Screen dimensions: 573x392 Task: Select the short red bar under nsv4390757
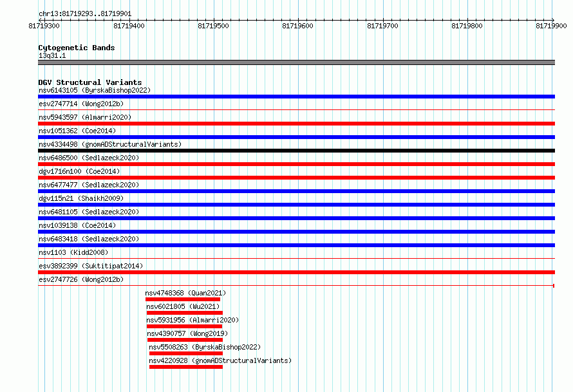pyautogui.click(x=185, y=340)
